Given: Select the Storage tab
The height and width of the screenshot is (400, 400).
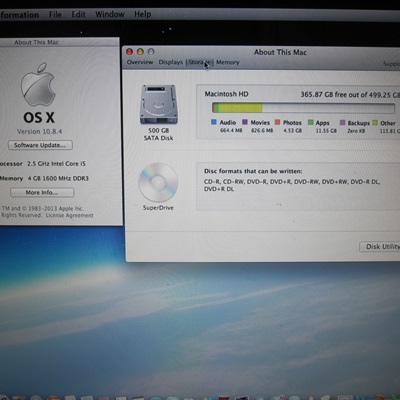Looking at the screenshot, I should 199,62.
